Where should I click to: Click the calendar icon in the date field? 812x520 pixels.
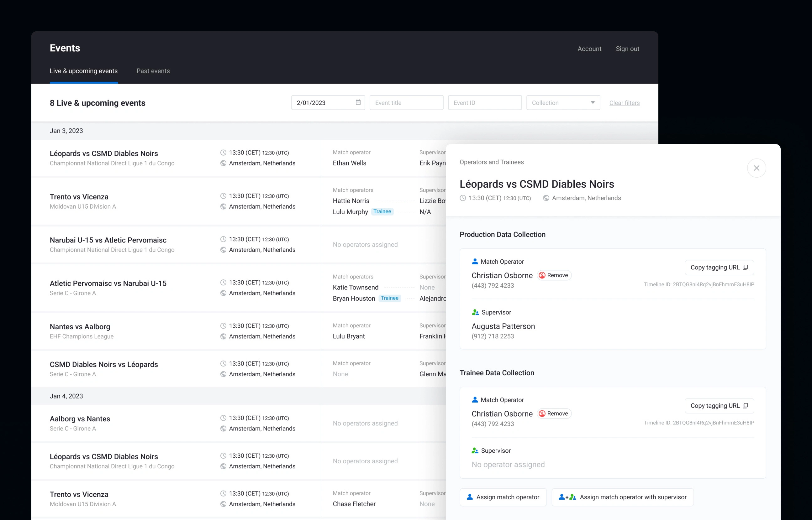358,102
